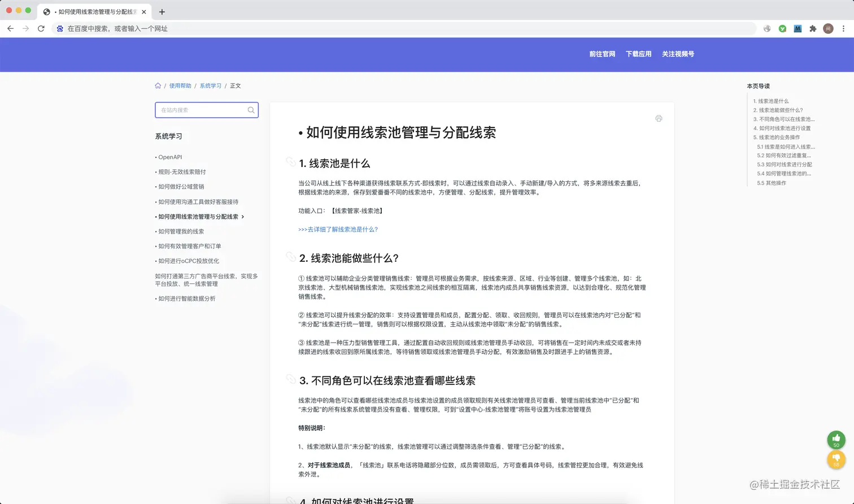Click the blue M extension icon
854x504 pixels.
(x=798, y=29)
